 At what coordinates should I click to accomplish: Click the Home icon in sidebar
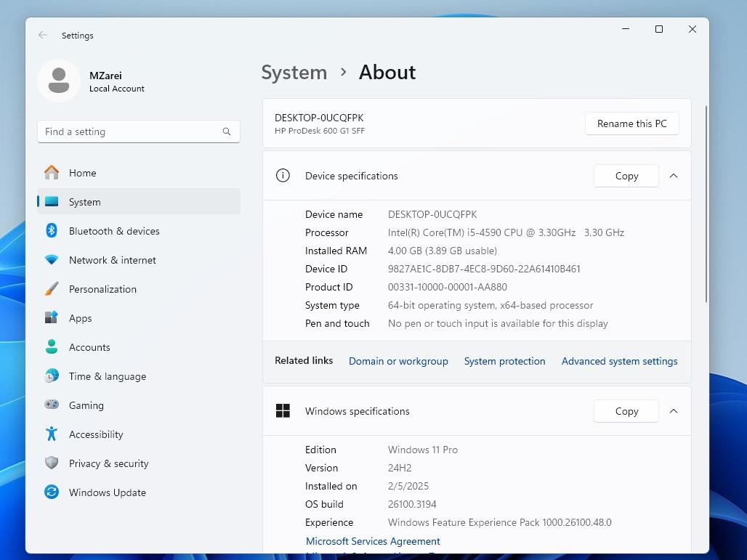point(52,173)
